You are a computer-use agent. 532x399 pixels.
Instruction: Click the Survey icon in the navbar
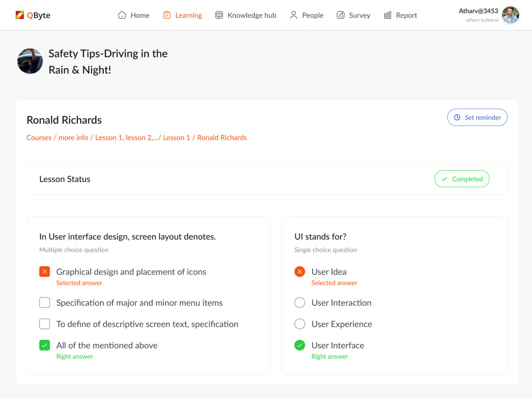click(341, 15)
